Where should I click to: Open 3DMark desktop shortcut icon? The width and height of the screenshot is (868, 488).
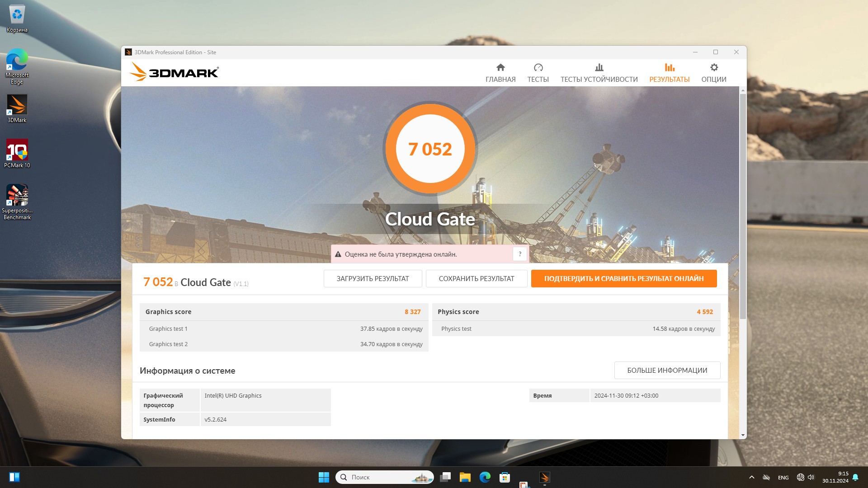[x=17, y=108]
